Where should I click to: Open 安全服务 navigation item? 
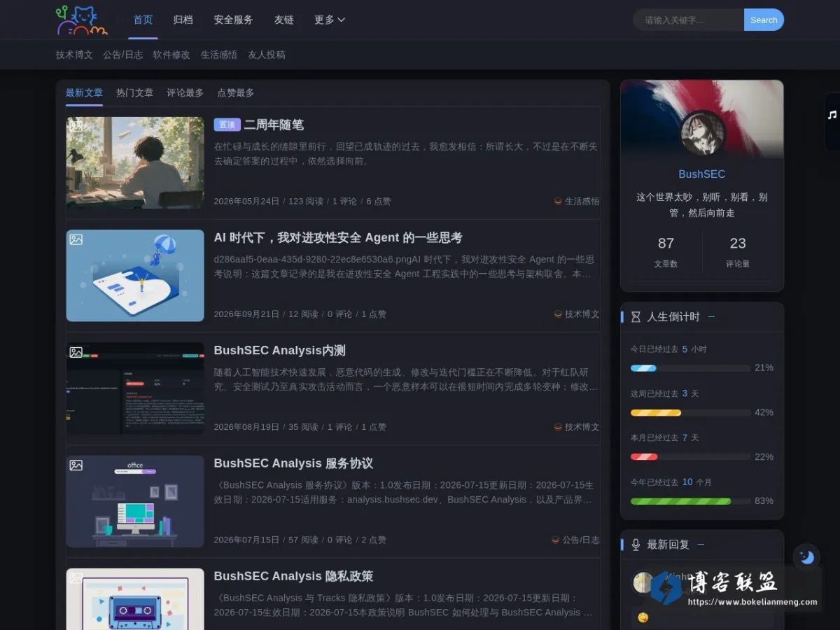coord(233,20)
